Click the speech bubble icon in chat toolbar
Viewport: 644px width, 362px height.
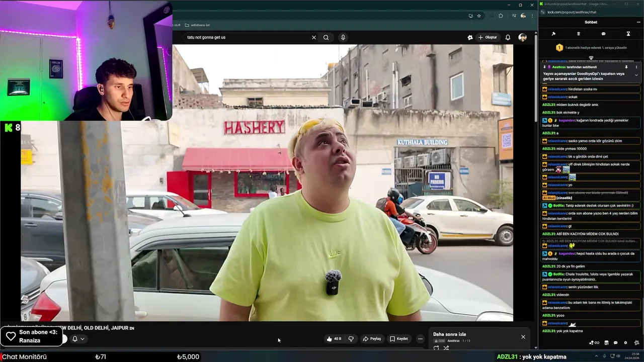click(603, 34)
